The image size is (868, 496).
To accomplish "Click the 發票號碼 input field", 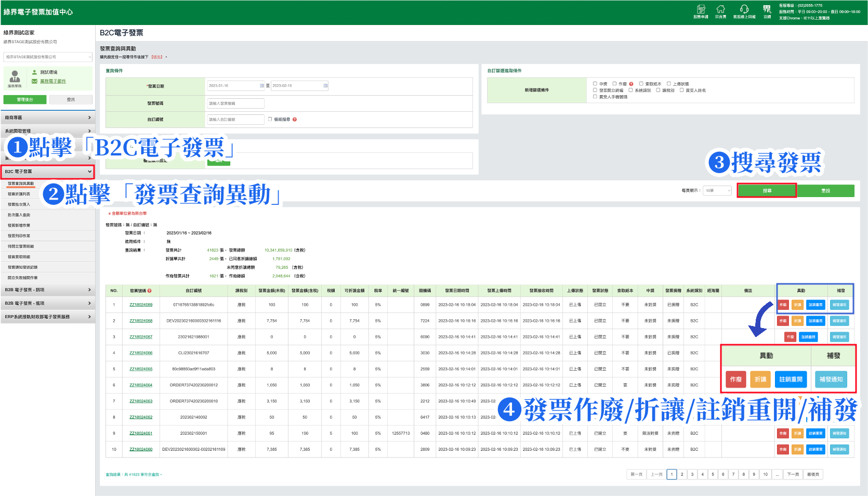I will pyautogui.click(x=236, y=103).
